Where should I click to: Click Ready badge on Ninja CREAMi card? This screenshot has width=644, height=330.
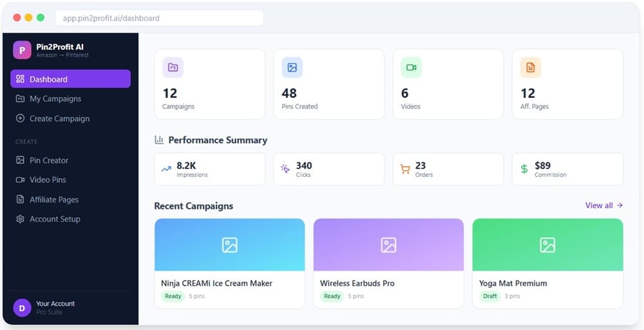(x=173, y=296)
